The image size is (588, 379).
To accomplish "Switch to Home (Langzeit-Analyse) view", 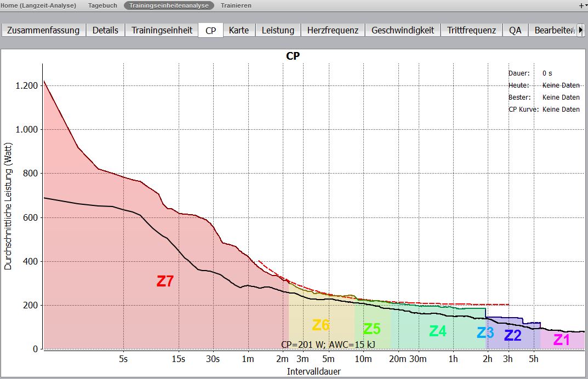I will [38, 5].
